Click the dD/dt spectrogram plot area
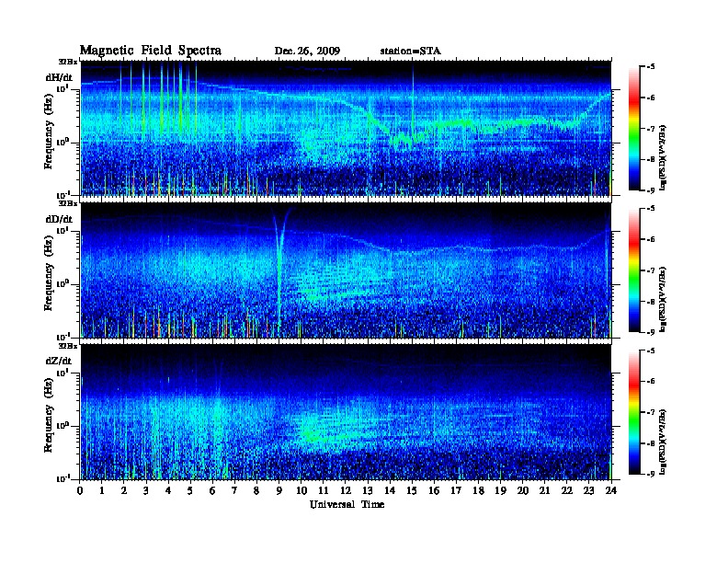The height and width of the screenshot is (563, 728). (x=346, y=270)
